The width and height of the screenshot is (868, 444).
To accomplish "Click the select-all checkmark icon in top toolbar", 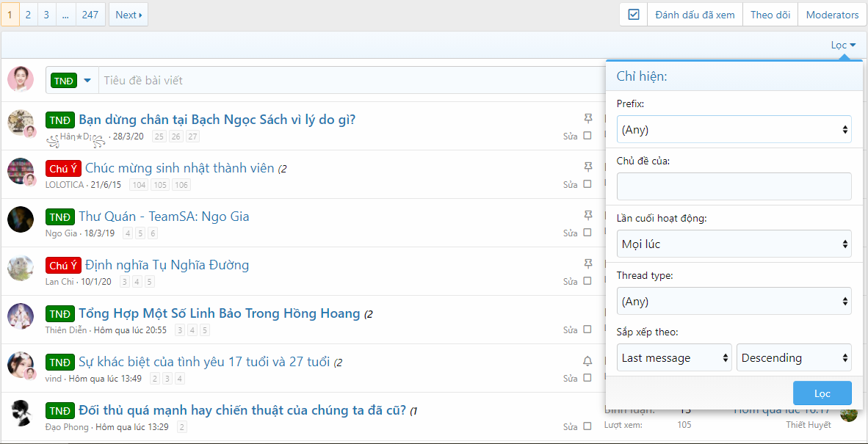I will pyautogui.click(x=634, y=15).
